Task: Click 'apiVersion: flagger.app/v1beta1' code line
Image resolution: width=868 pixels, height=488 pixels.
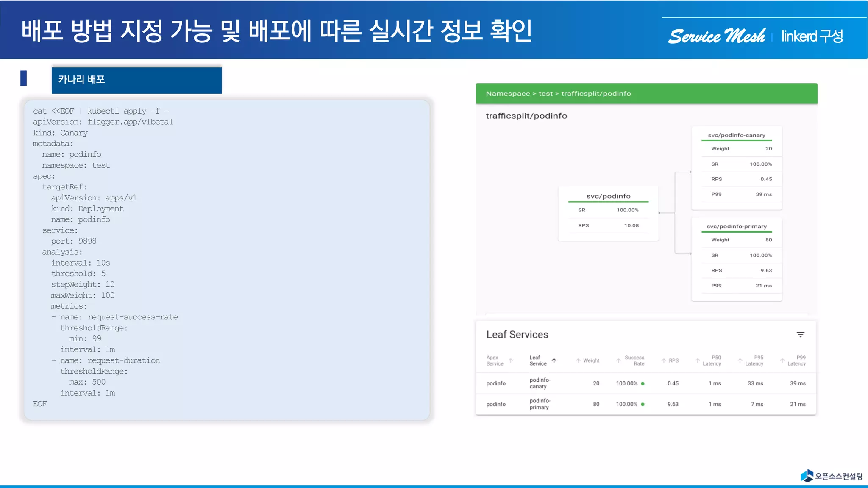Action: 103,122
